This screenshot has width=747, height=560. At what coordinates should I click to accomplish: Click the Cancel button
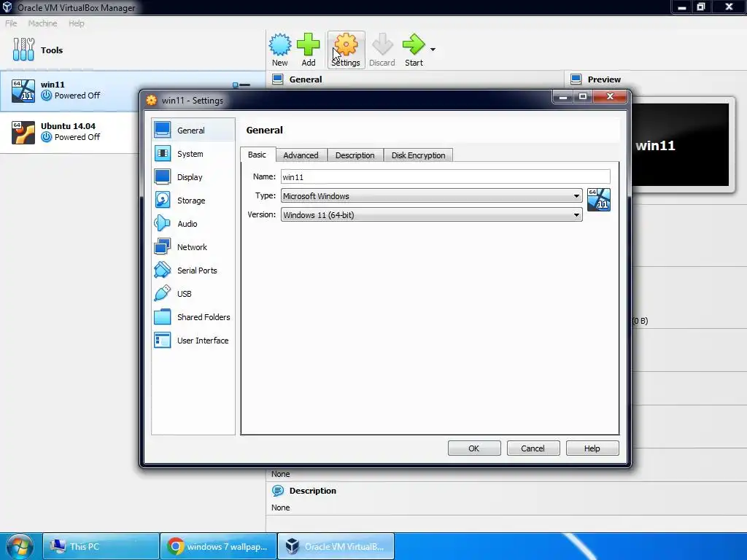[x=533, y=448]
